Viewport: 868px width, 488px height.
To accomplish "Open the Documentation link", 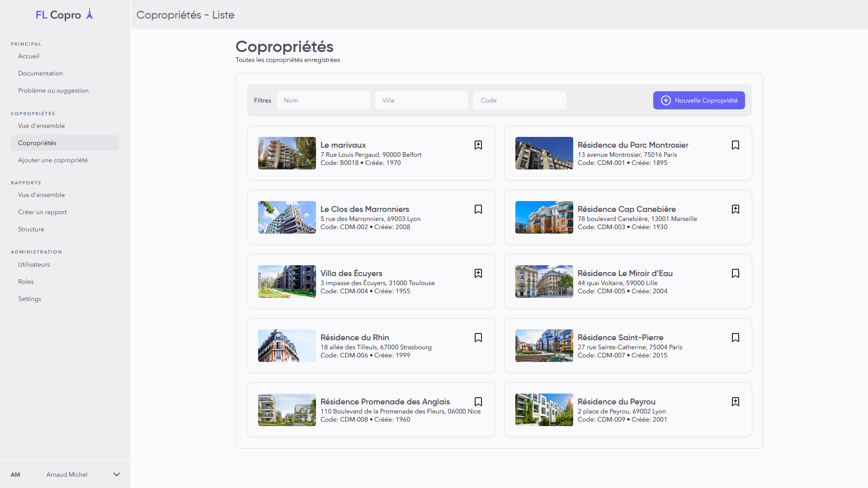I will pos(40,73).
